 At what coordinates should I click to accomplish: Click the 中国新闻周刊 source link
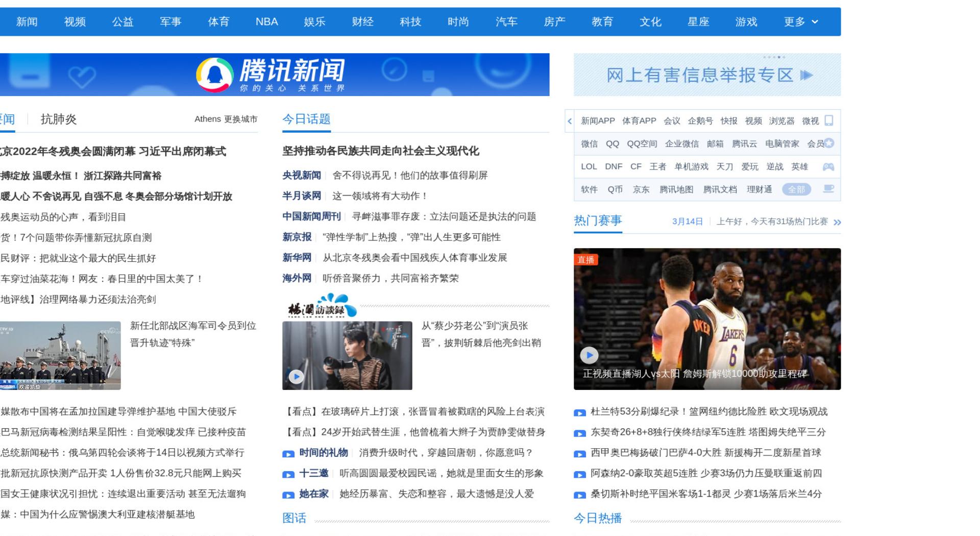(311, 216)
